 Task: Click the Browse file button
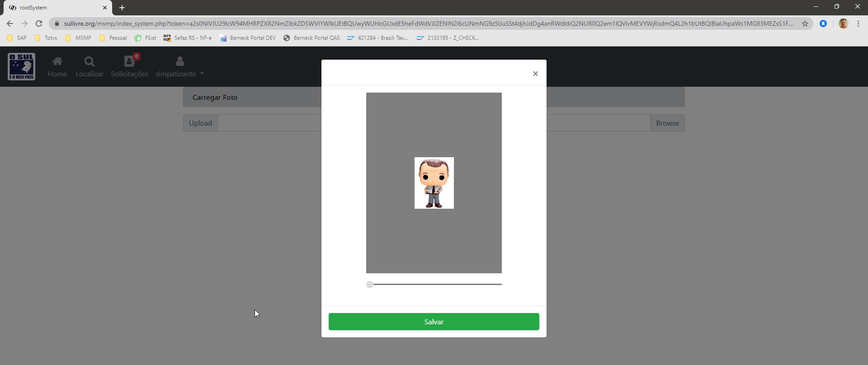667,123
